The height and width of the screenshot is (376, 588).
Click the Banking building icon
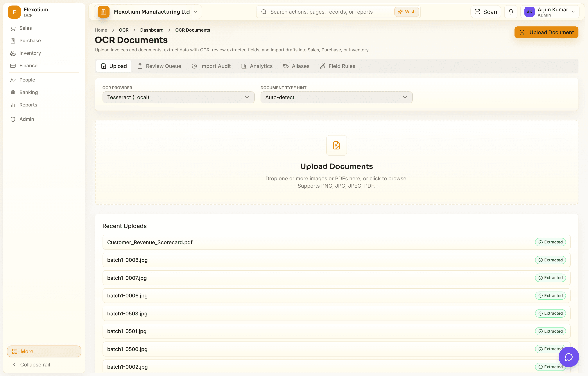(13, 93)
